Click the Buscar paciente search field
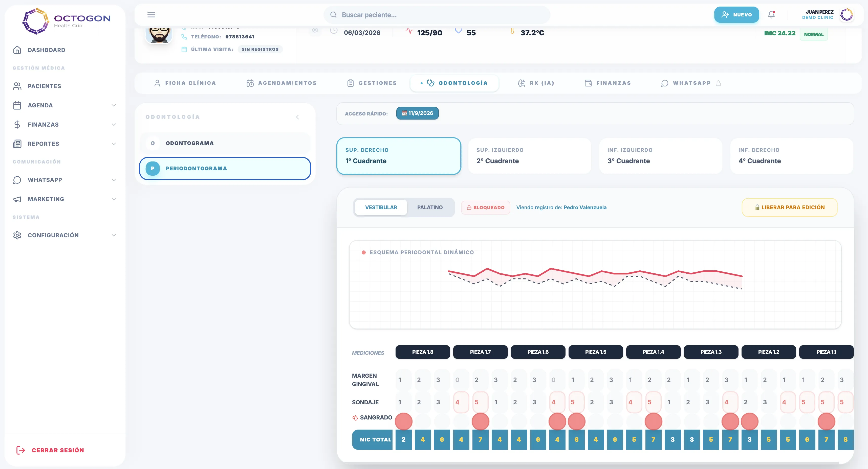Viewport: 868px width, 469px height. click(x=437, y=14)
